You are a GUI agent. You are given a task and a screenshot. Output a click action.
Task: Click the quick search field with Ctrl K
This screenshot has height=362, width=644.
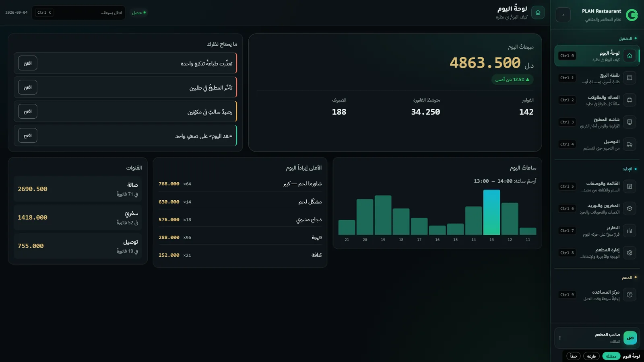pyautogui.click(x=78, y=12)
